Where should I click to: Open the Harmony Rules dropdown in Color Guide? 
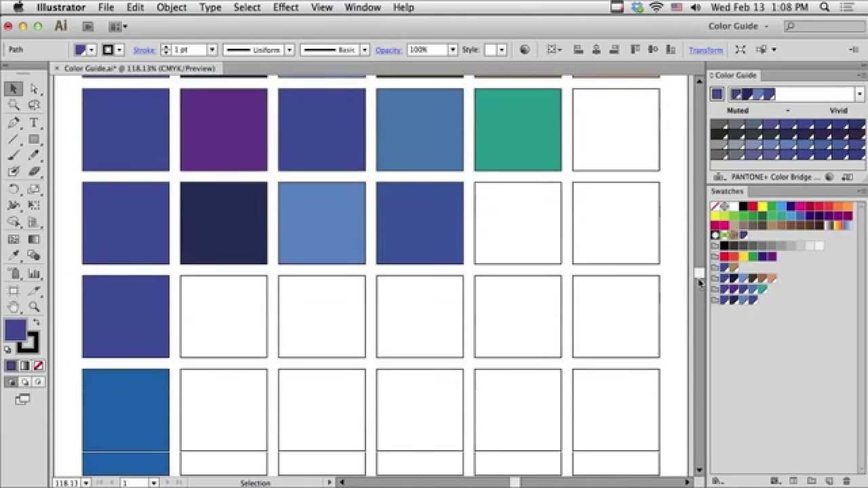(x=860, y=94)
